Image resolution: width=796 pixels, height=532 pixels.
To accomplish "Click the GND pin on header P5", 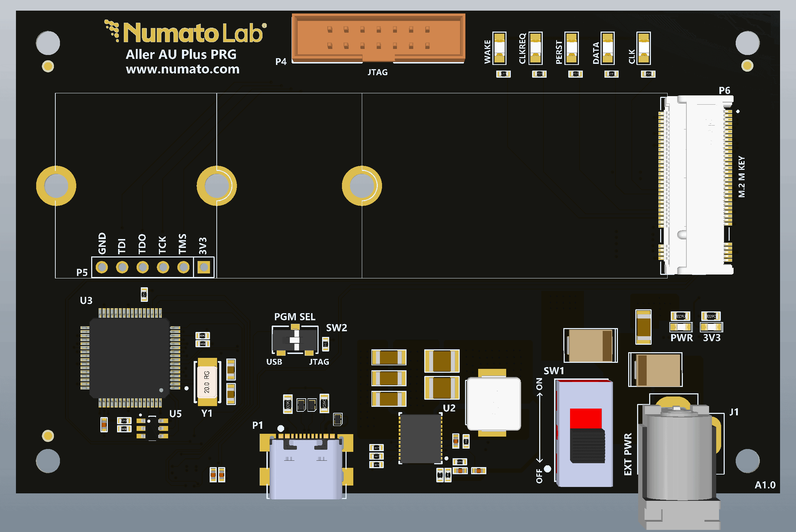I will [x=102, y=267].
